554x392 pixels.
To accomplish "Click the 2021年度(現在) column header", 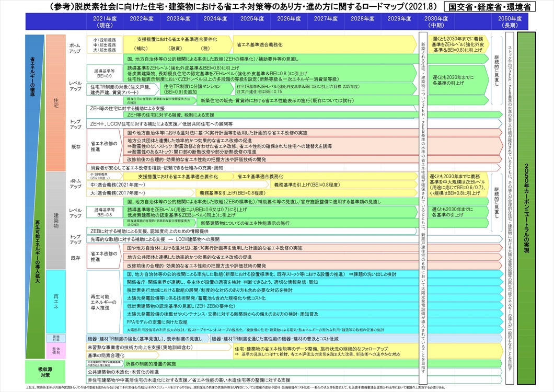I will [105, 21].
